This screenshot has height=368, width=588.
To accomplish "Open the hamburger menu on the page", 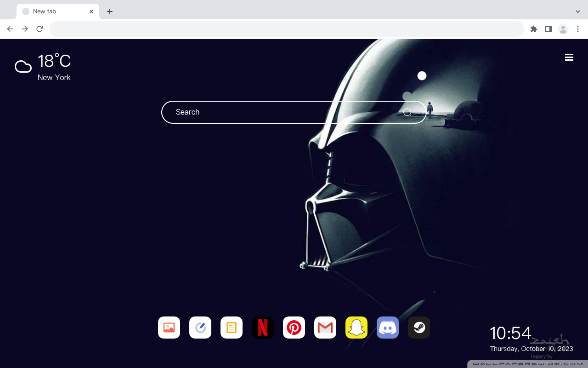I will coord(569,57).
